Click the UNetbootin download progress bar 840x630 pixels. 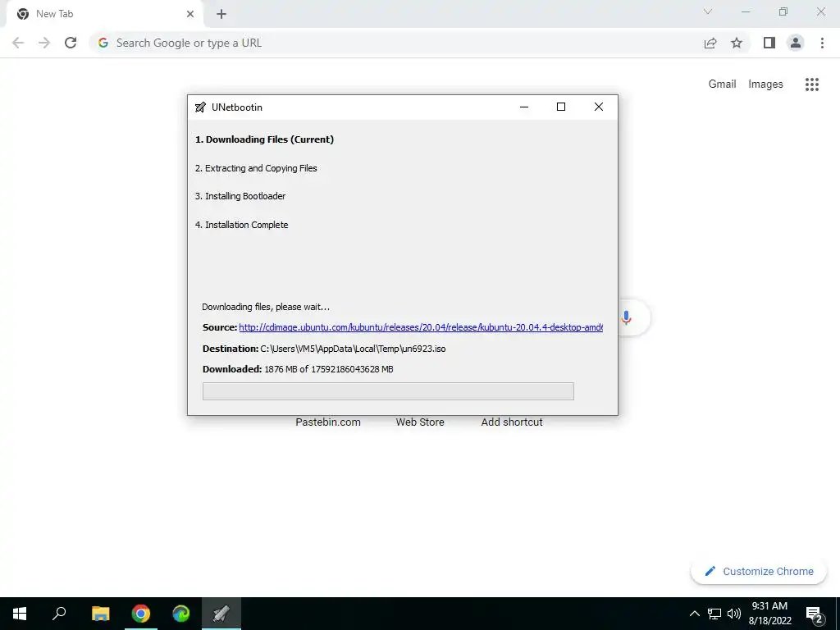(x=388, y=391)
